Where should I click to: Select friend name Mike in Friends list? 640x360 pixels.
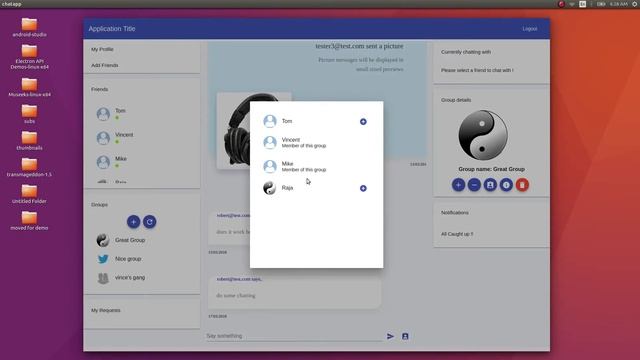pyautogui.click(x=121, y=159)
